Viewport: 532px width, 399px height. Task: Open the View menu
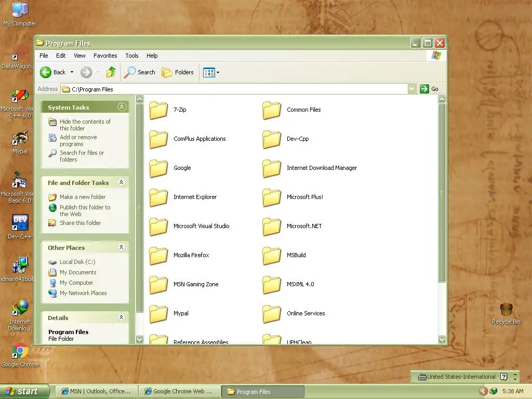tap(79, 56)
